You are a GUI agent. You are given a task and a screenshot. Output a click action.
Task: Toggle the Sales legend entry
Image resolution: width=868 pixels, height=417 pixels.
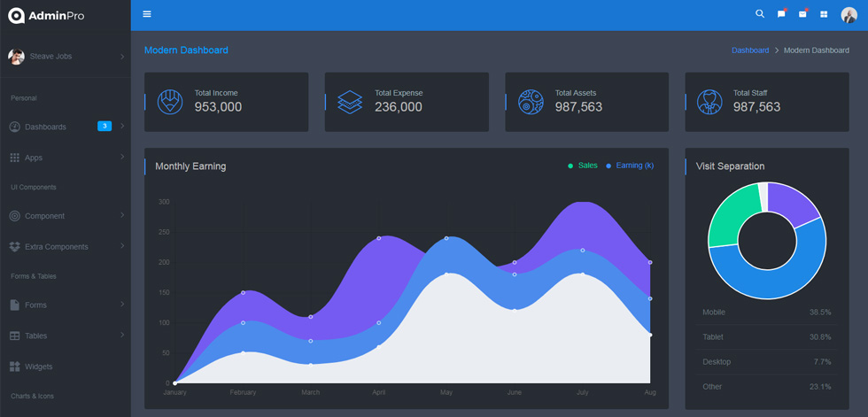583,166
